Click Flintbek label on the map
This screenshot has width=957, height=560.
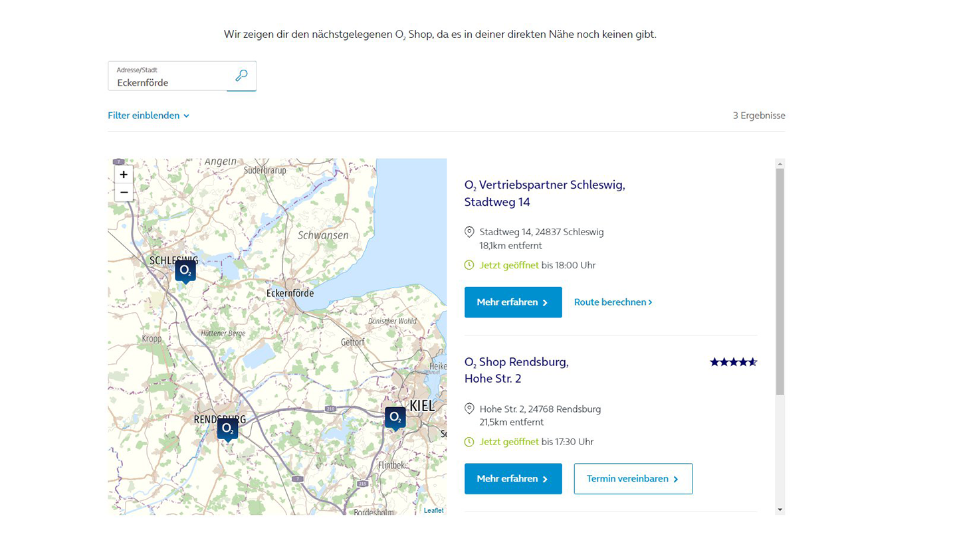(391, 465)
